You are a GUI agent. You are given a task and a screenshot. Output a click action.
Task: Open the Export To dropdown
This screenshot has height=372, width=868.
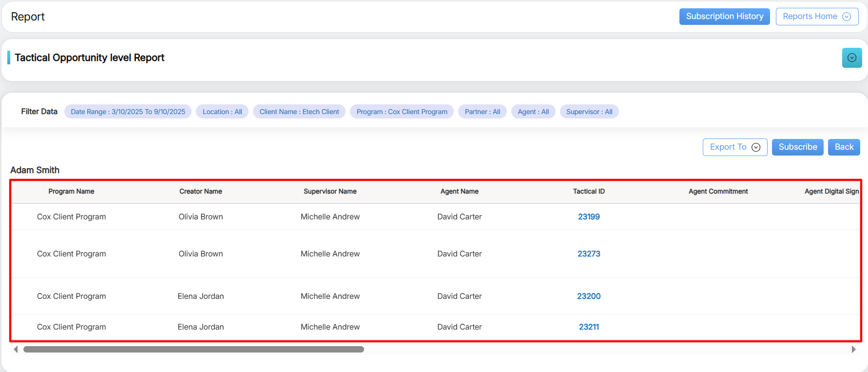[734, 147]
